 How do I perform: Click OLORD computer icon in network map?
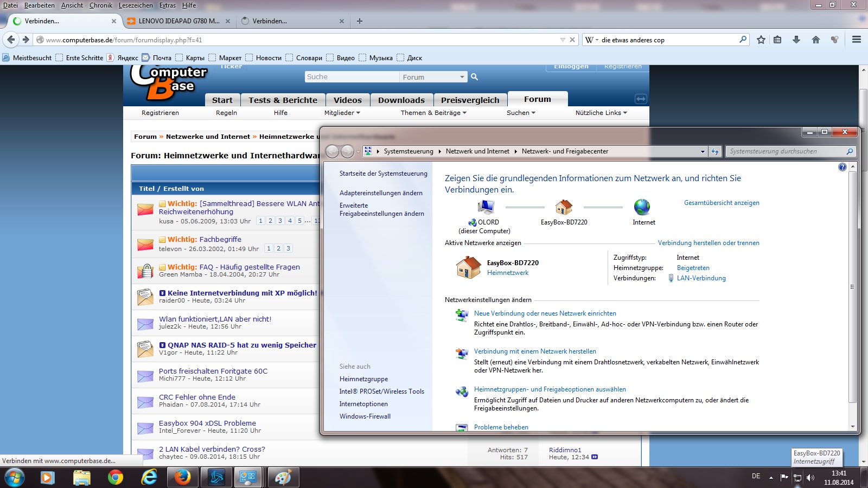[x=486, y=207]
